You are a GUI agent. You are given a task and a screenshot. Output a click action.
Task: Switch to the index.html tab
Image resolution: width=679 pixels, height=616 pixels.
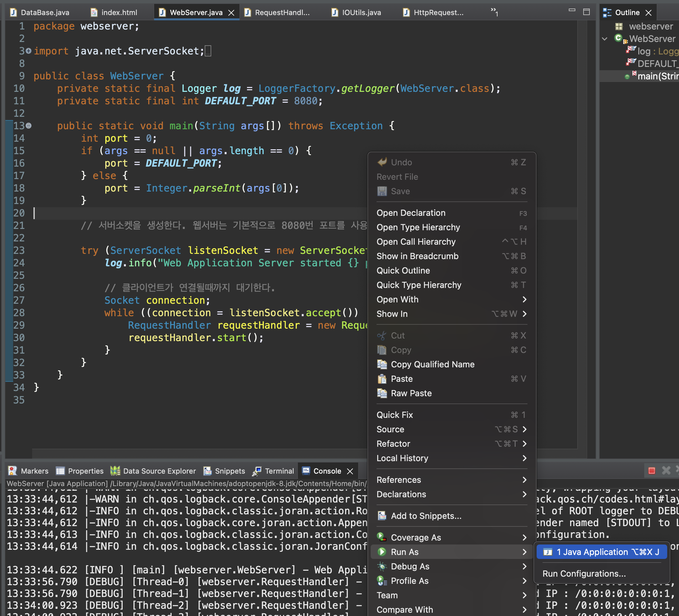[114, 12]
